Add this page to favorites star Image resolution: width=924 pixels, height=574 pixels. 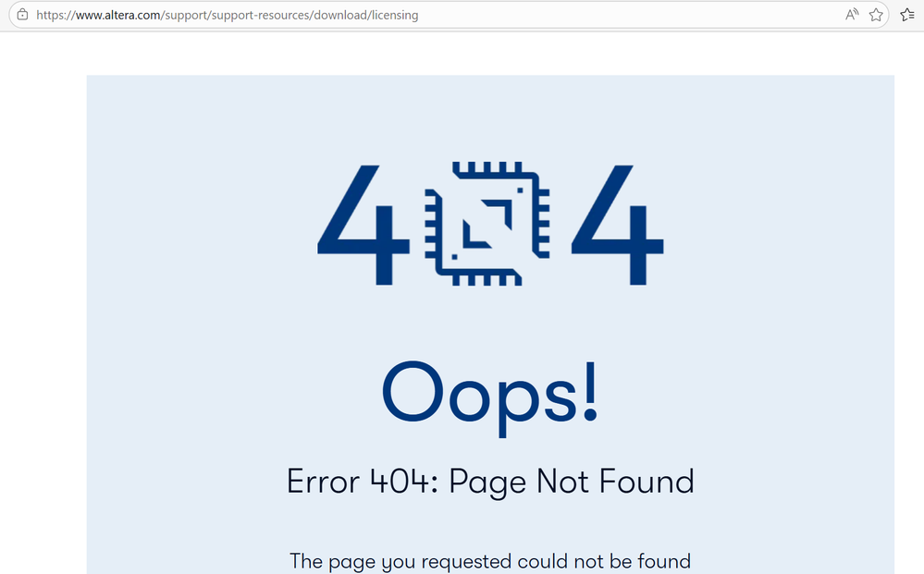point(876,15)
